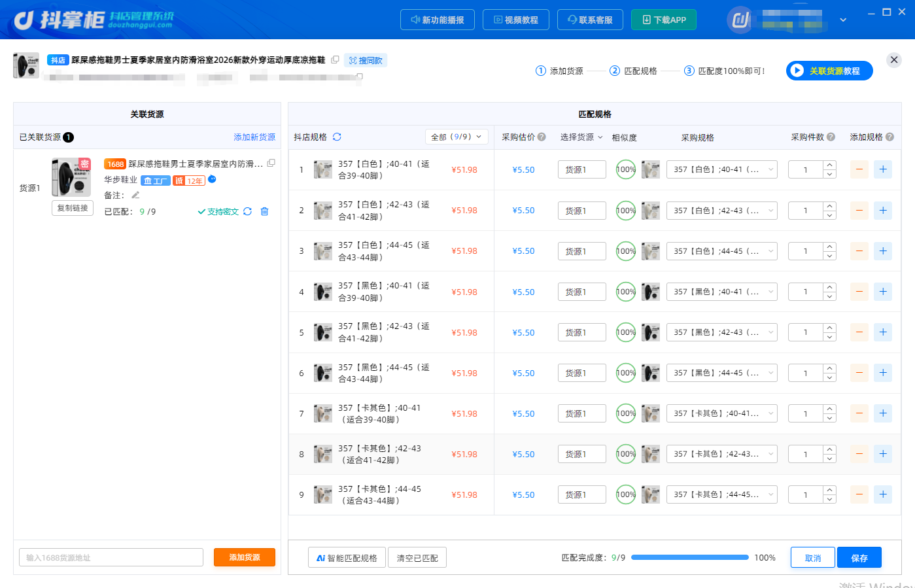Click the 智能匹配规格 button

point(347,558)
